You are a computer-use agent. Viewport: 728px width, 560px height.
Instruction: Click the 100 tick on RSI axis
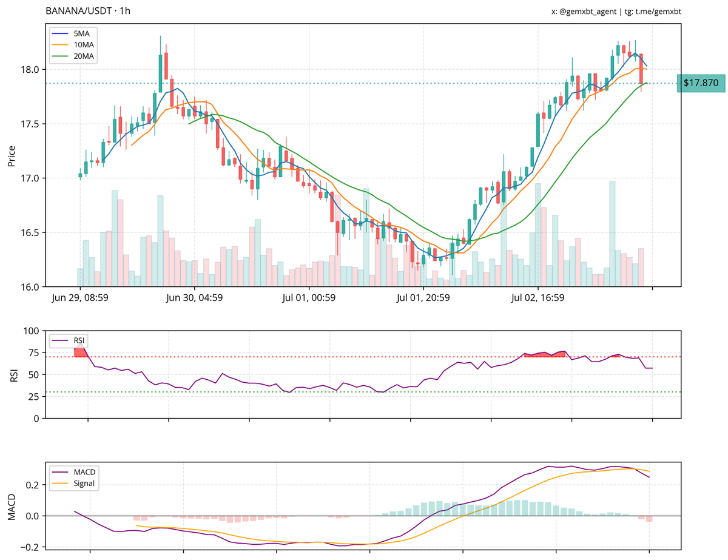point(31,331)
